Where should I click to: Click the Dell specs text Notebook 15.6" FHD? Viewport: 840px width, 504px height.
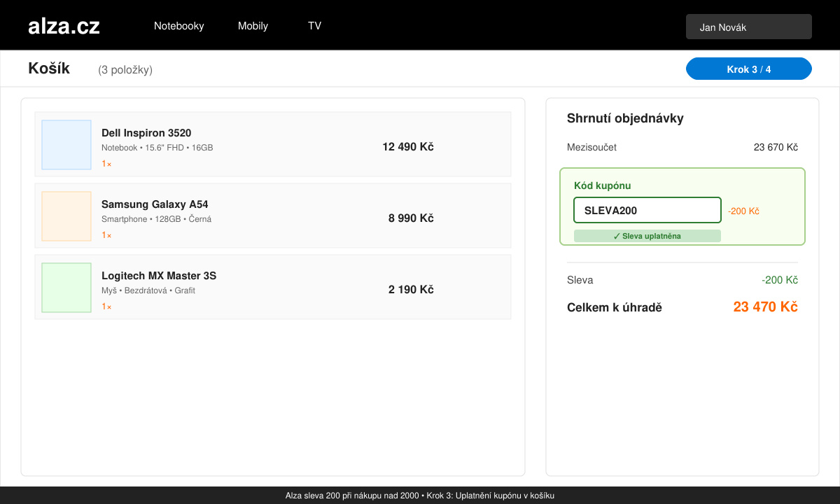157,148
